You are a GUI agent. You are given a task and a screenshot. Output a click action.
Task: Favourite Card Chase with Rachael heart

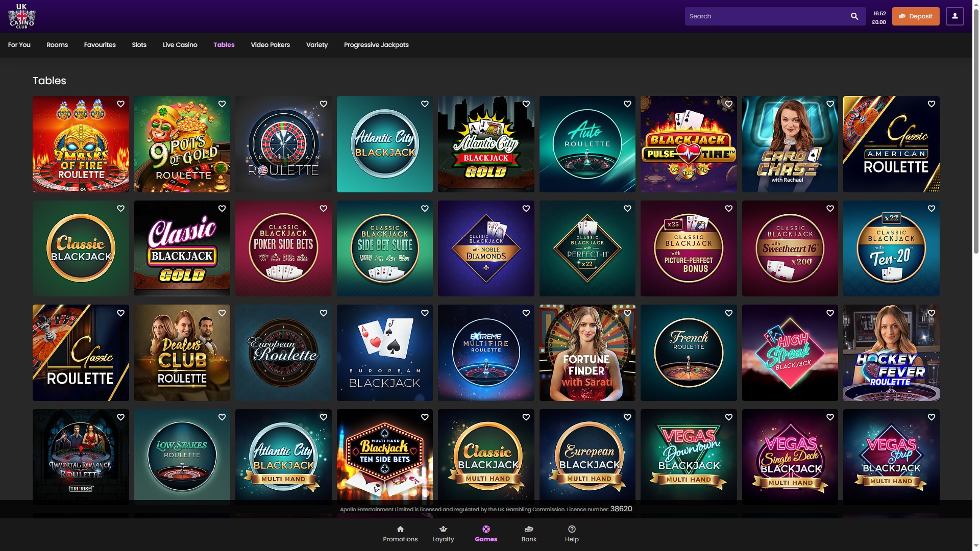pyautogui.click(x=830, y=104)
